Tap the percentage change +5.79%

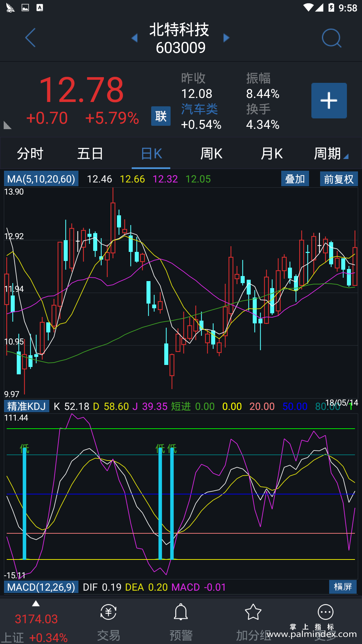pos(112,118)
